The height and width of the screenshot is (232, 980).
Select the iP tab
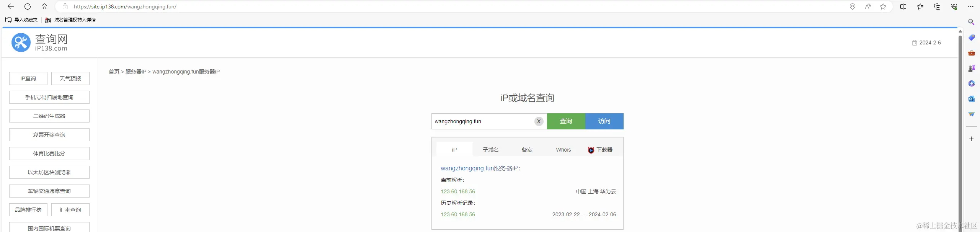454,149
